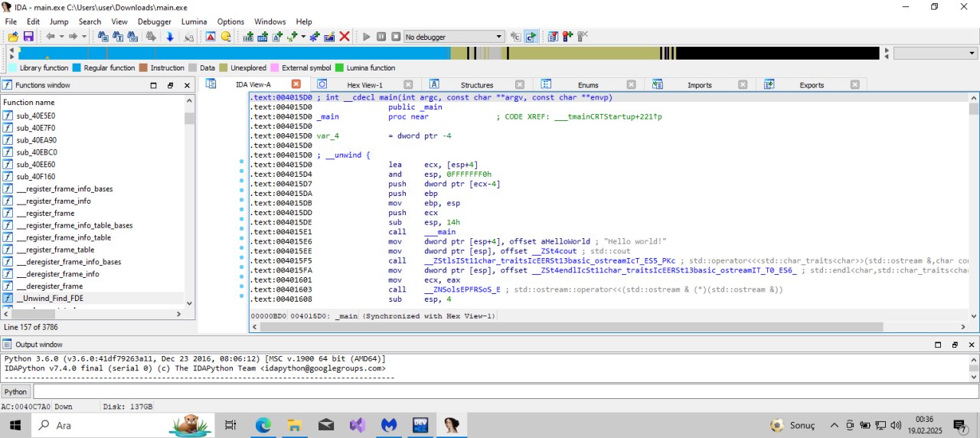The width and height of the screenshot is (980, 438).
Task: Close the Output window panel
Action: 970,345
